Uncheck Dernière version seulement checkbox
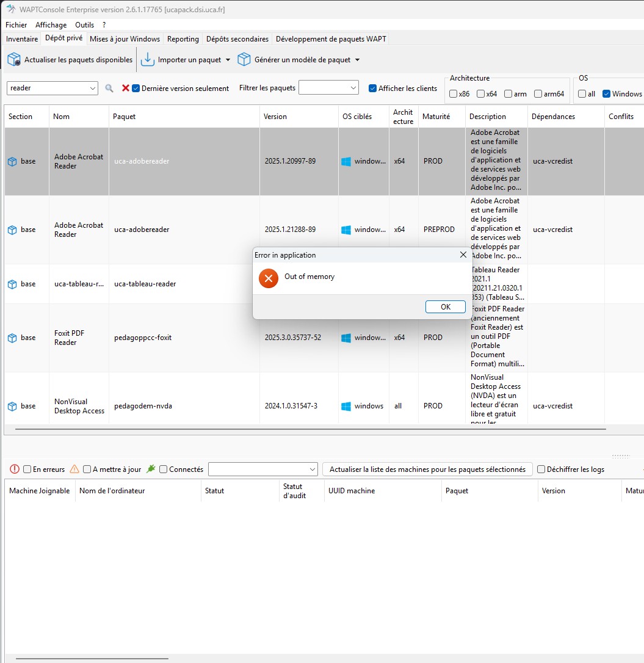This screenshot has height=663, width=644. pos(136,88)
